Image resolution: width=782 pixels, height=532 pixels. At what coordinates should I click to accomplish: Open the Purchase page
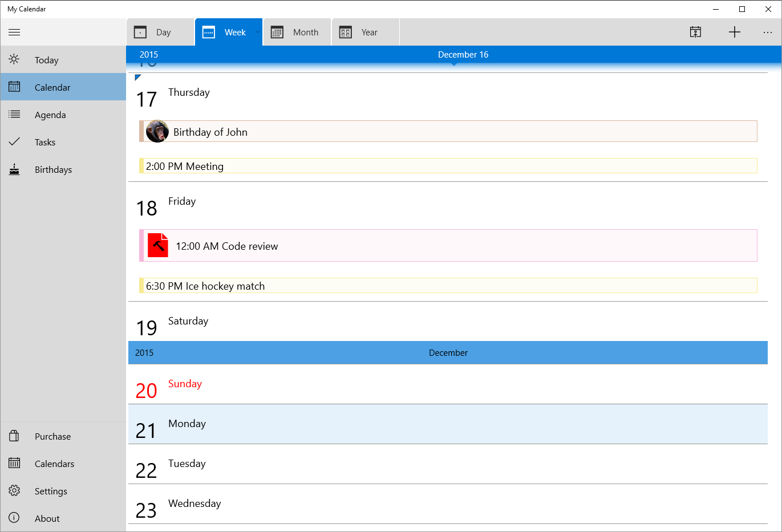pos(52,436)
